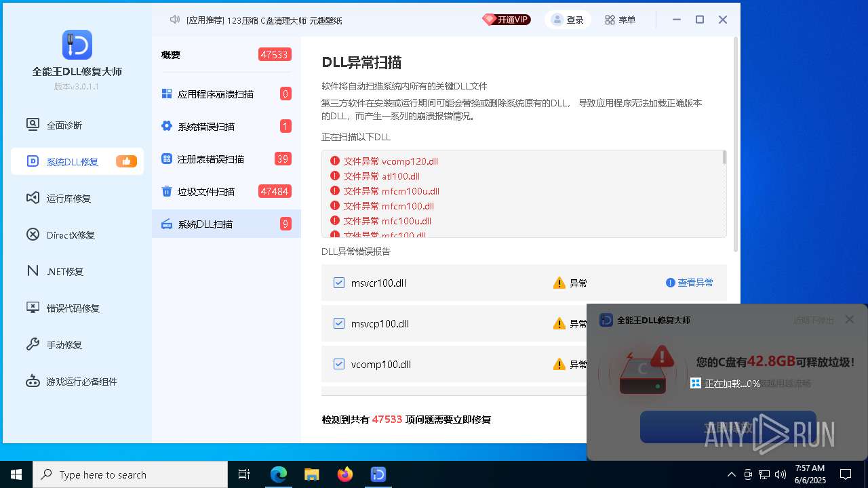Screen dimensions: 868x488
Task: Open 注册表错误扫描 tab
Action: tap(226, 159)
